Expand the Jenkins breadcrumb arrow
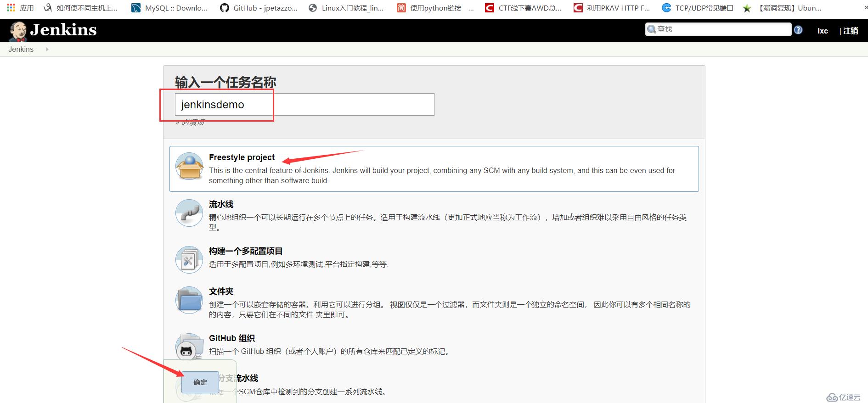Image resolution: width=868 pixels, height=403 pixels. pyautogui.click(x=47, y=49)
